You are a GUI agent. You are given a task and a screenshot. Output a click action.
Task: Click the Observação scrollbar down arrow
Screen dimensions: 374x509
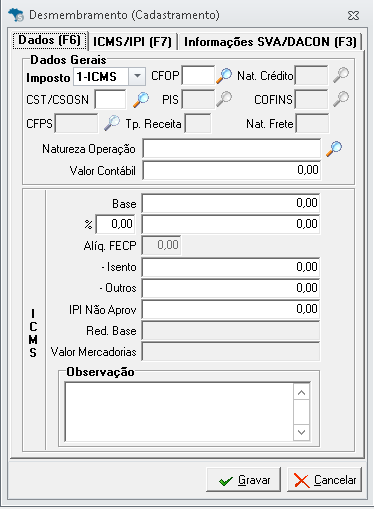[x=302, y=432]
